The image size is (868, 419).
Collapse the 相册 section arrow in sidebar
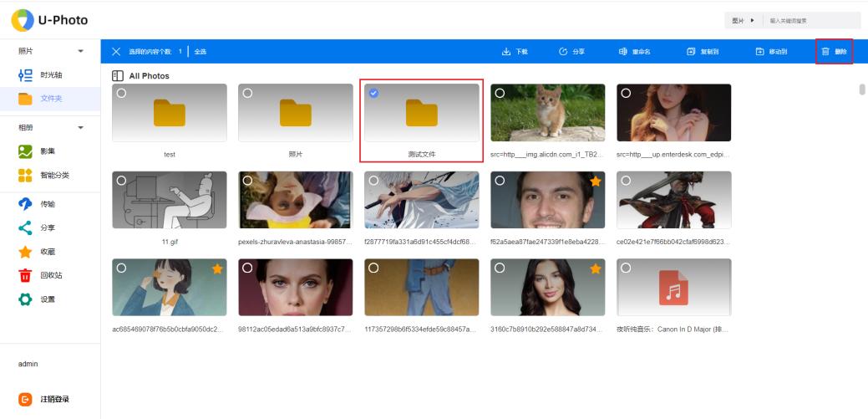pos(81,128)
